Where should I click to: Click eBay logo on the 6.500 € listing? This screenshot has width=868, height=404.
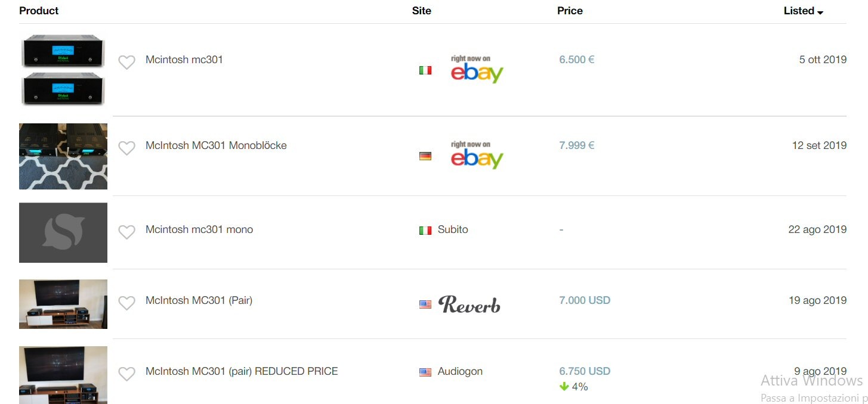(477, 70)
